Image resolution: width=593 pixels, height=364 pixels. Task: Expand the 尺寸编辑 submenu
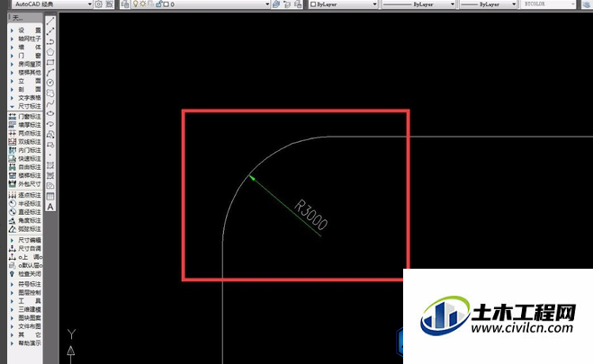click(x=25, y=240)
